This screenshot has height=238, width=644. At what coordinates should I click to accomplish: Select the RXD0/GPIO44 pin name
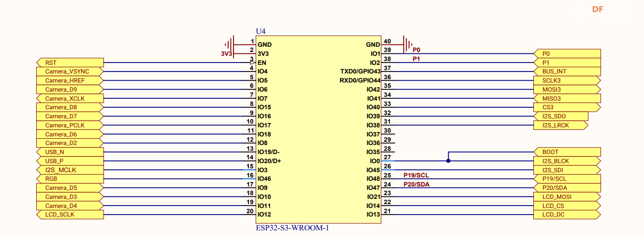[x=360, y=80]
